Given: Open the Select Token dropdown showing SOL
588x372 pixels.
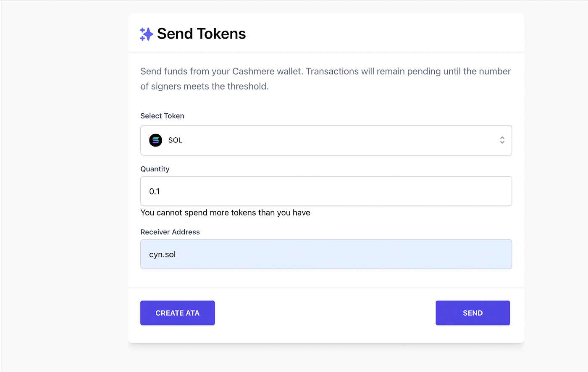Looking at the screenshot, I should tap(326, 140).
